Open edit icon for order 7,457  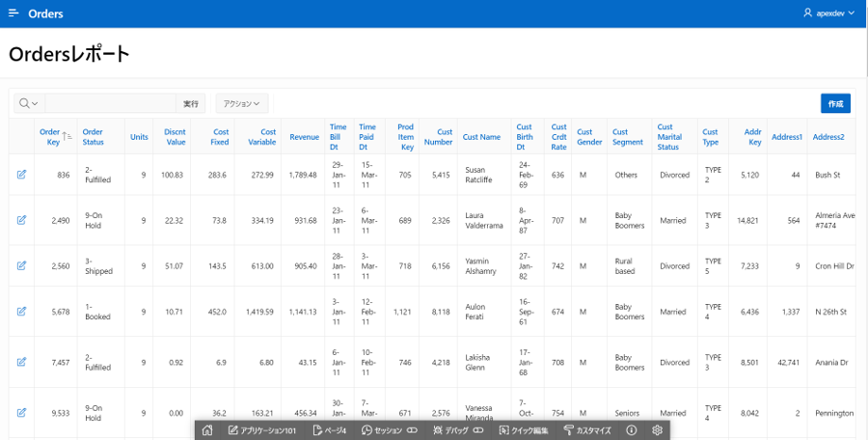pos(21,362)
